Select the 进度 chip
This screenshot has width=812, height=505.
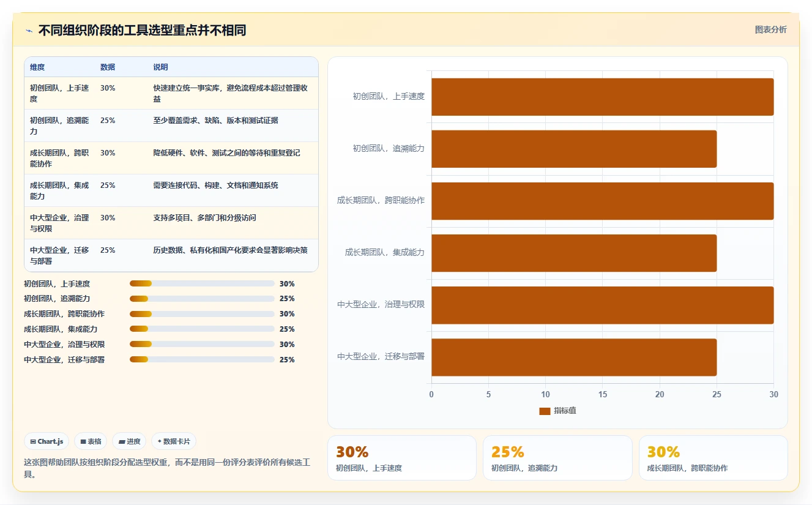pyautogui.click(x=129, y=441)
